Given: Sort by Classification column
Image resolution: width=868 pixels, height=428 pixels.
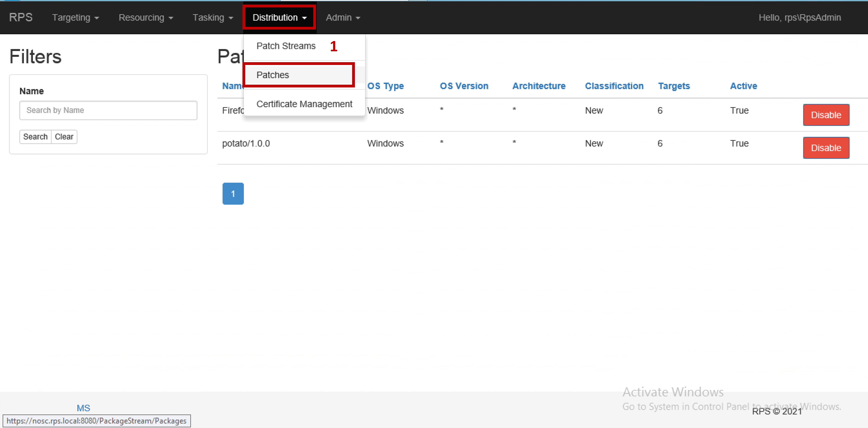Looking at the screenshot, I should (x=614, y=86).
